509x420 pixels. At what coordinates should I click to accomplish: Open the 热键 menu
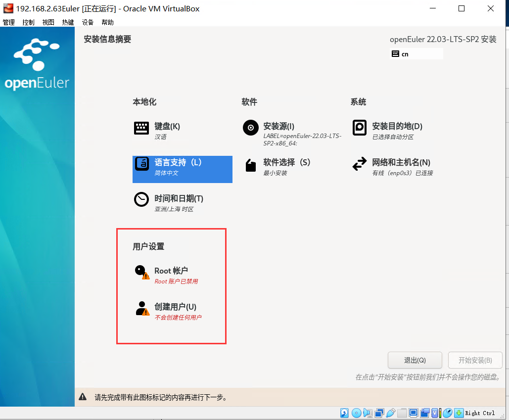(68, 22)
